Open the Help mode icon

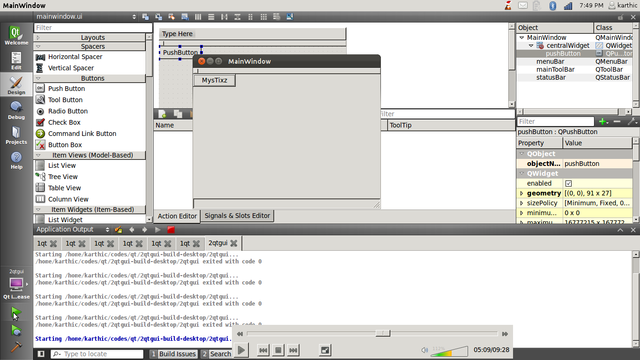(16, 160)
